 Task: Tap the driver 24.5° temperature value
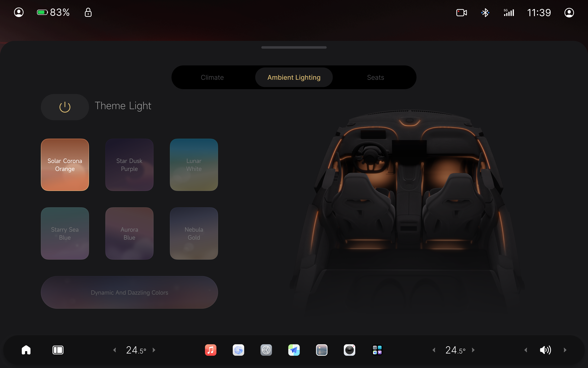coord(136,350)
